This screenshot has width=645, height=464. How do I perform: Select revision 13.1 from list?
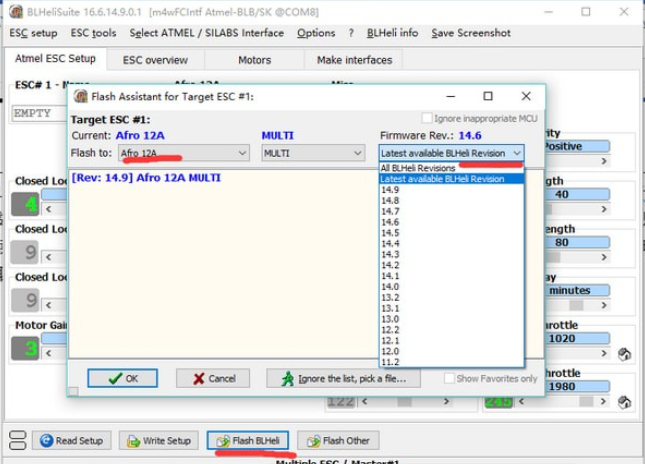click(x=451, y=308)
